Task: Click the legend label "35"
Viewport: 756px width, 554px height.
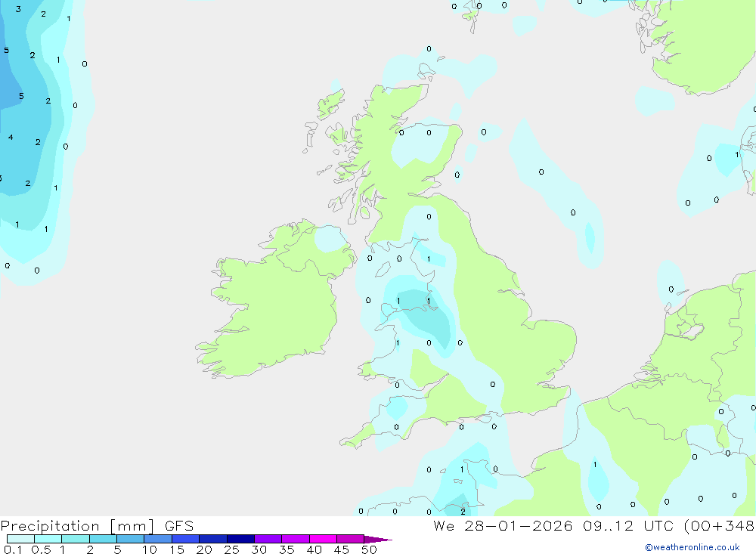Action: pos(287,549)
